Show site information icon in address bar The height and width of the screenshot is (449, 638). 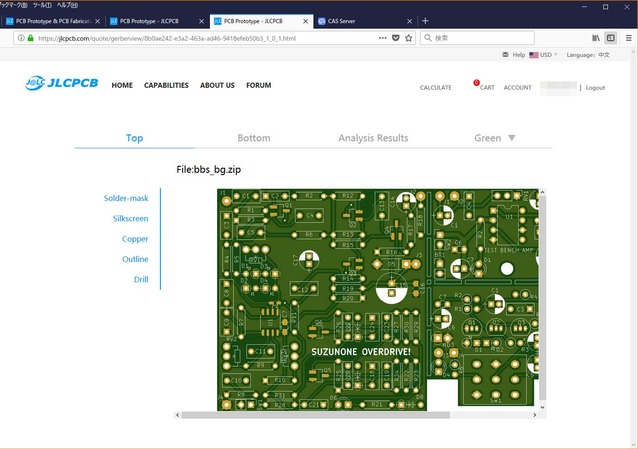tap(21, 38)
